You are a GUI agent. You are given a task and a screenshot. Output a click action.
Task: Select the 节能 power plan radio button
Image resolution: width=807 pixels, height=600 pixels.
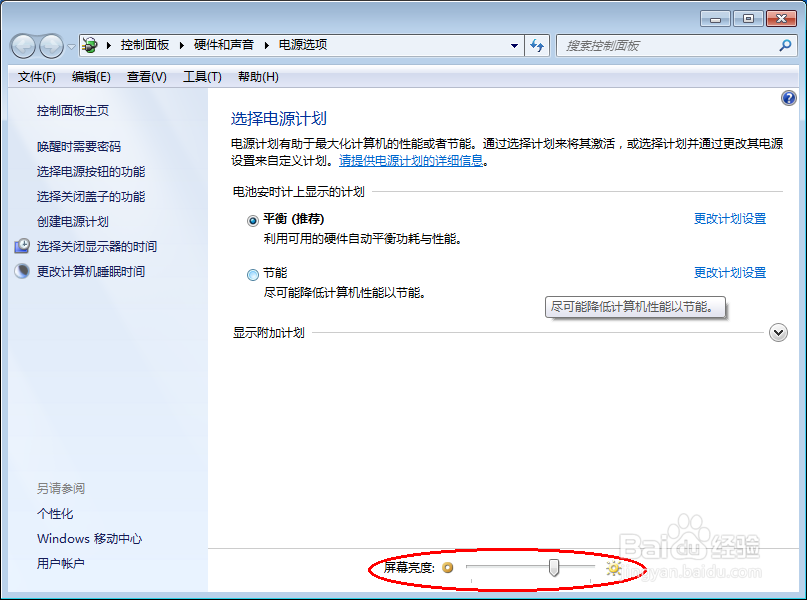(x=253, y=275)
